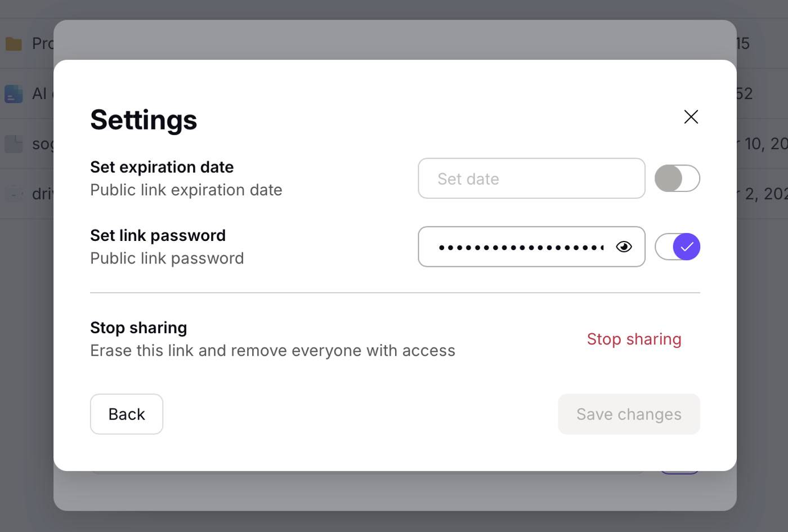
Task: Click the Public link expiration date description
Action: [186, 190]
